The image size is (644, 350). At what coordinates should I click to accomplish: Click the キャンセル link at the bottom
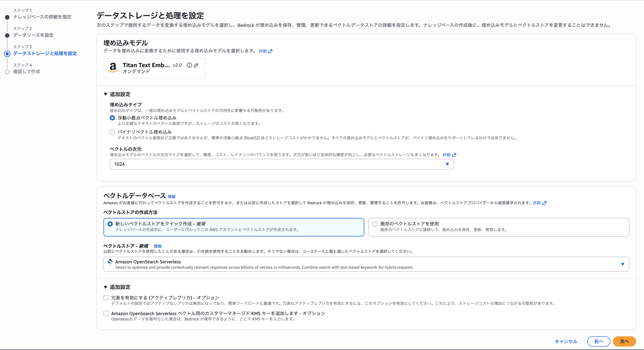click(x=566, y=341)
